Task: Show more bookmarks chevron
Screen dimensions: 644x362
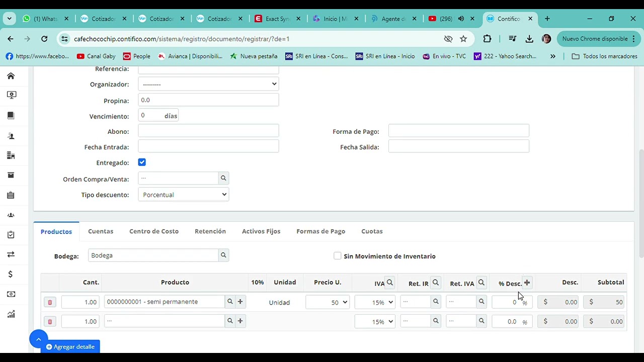Action: 553,56
